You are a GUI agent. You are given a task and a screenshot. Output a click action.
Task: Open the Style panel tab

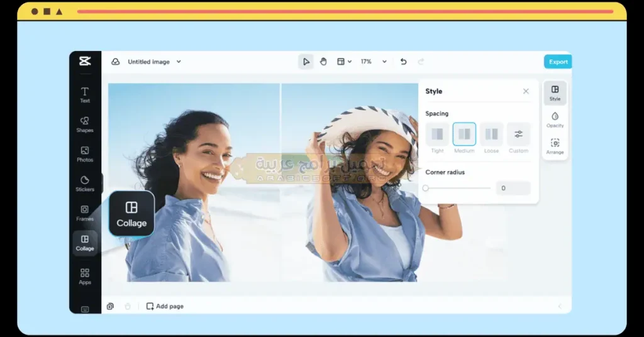point(555,93)
